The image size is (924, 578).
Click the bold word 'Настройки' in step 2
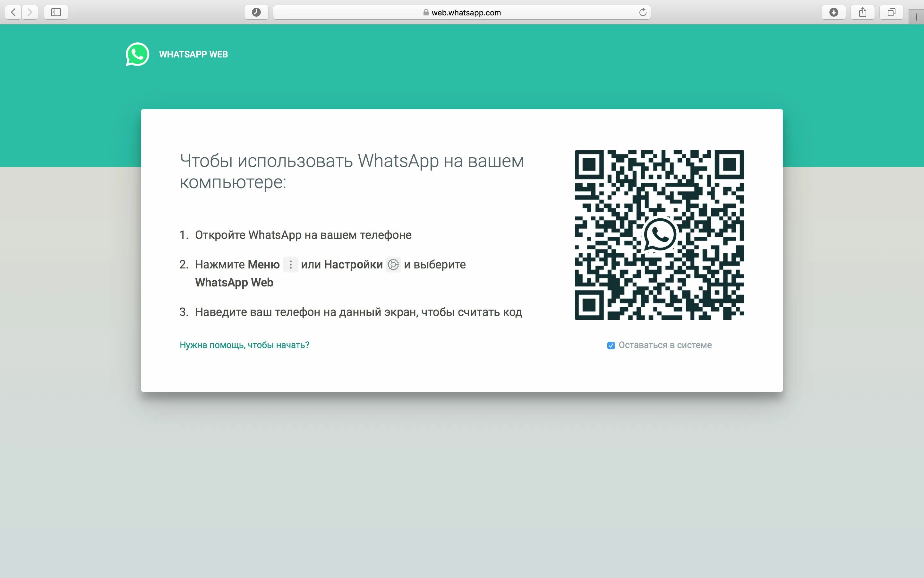point(353,265)
